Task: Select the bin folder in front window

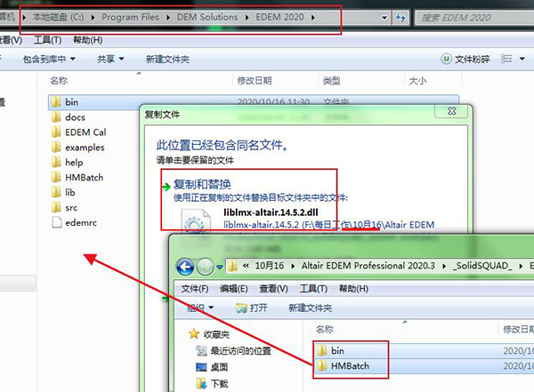Action: coord(337,350)
